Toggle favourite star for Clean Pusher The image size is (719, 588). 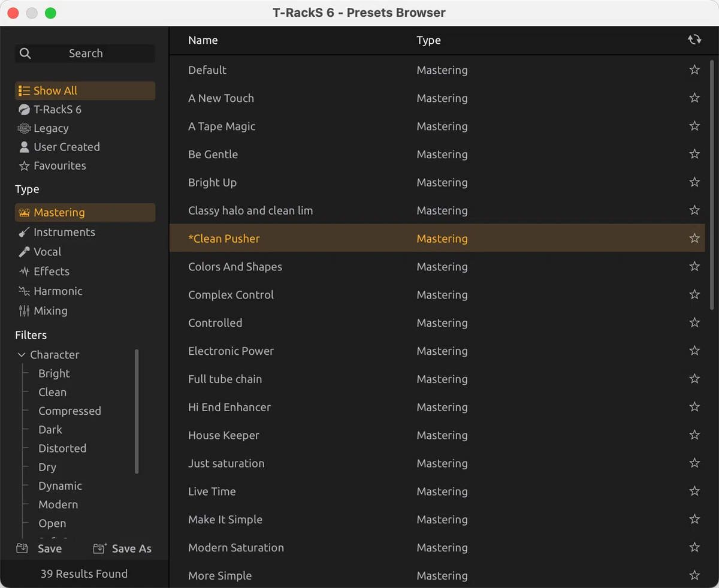pos(694,239)
